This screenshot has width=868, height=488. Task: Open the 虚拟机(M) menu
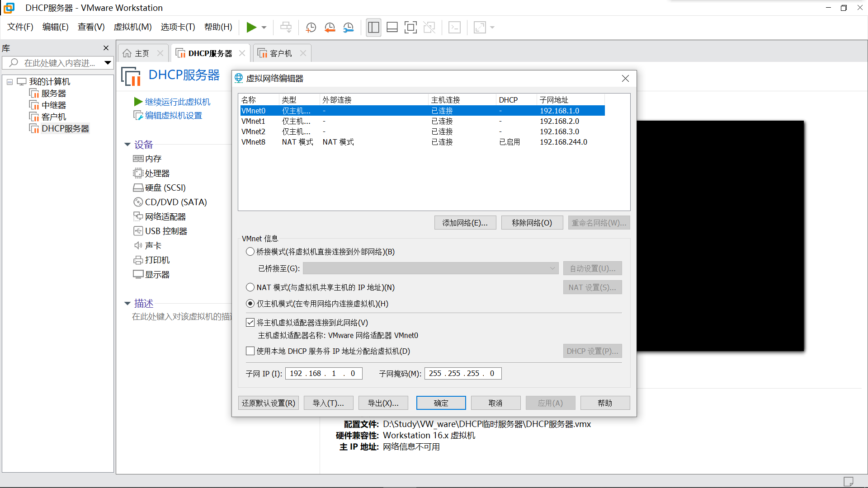(132, 27)
